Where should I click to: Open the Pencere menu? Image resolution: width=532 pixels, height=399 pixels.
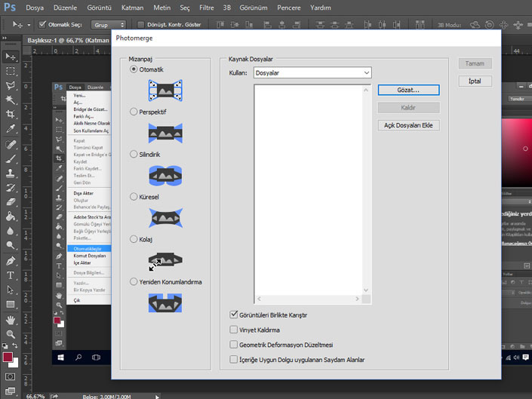[x=289, y=8]
